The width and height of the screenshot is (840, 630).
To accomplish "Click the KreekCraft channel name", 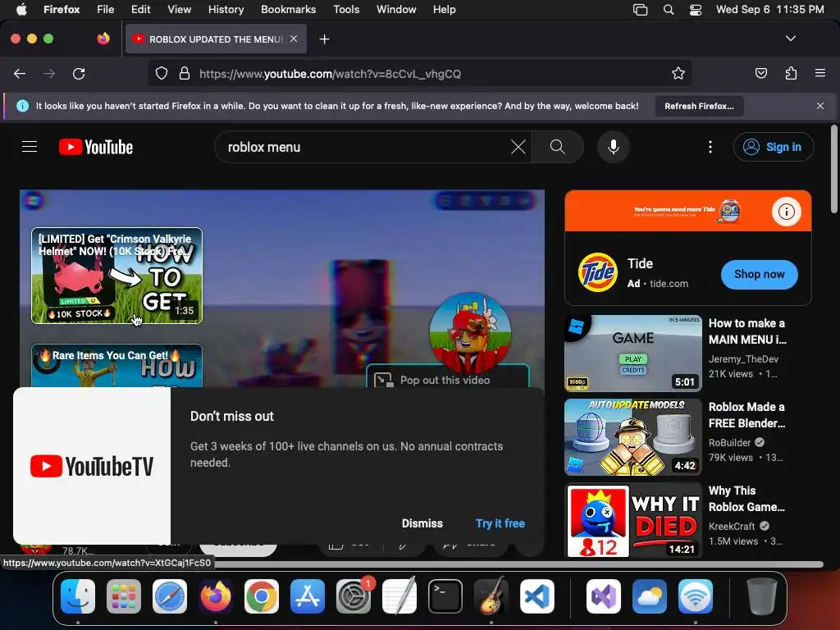I will (x=731, y=526).
